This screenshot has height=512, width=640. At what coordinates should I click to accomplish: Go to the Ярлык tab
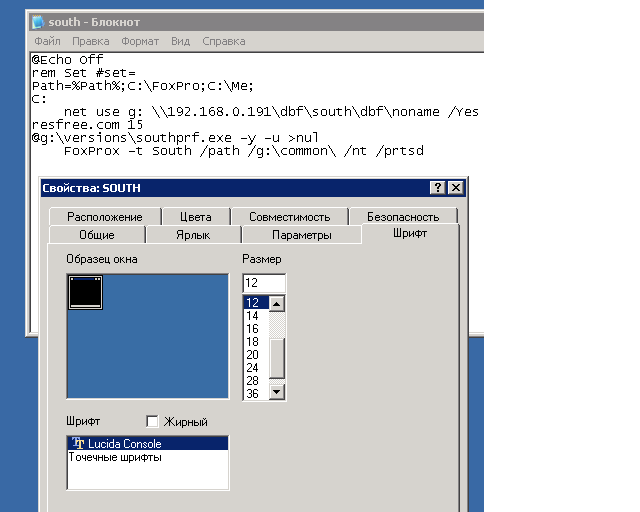192,235
